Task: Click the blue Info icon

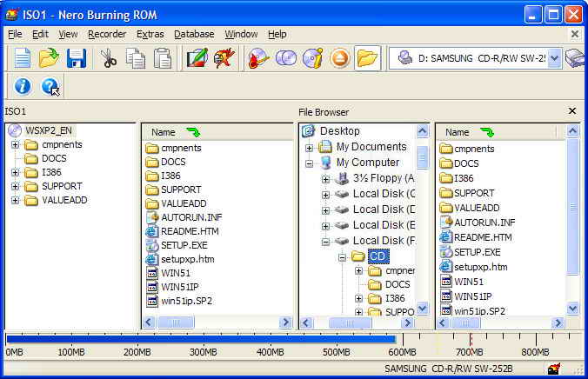Action: point(23,86)
